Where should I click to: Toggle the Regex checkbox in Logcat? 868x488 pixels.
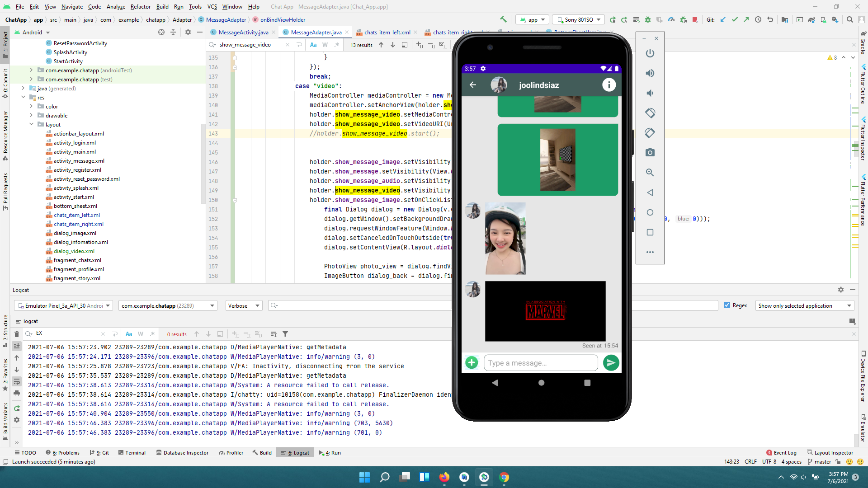[x=727, y=305]
